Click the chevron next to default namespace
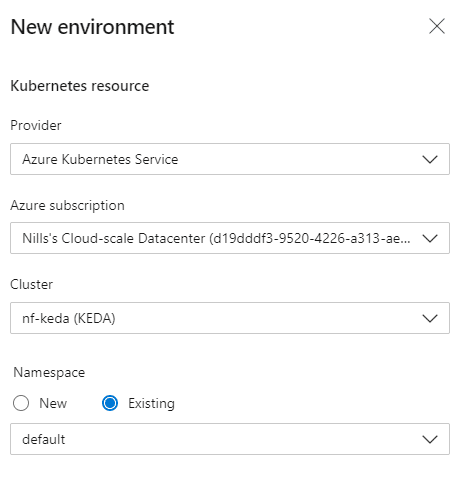 (x=430, y=439)
